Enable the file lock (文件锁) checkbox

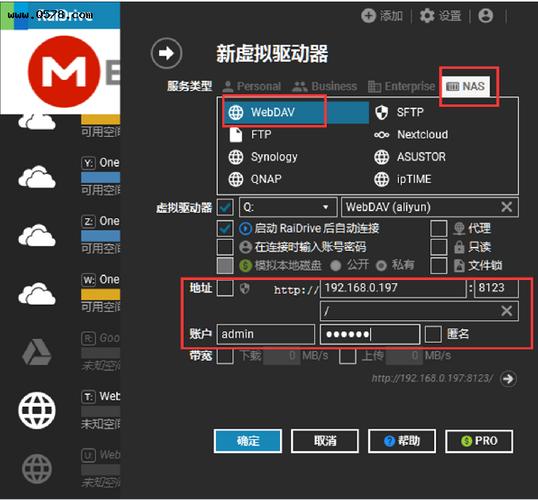click(439, 265)
